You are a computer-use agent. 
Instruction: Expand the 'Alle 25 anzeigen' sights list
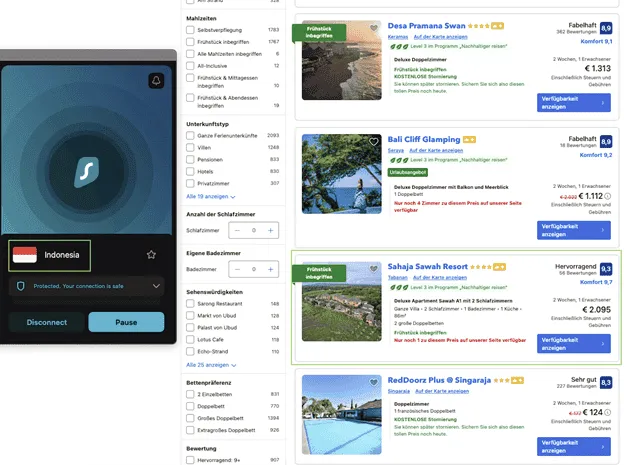coord(211,365)
